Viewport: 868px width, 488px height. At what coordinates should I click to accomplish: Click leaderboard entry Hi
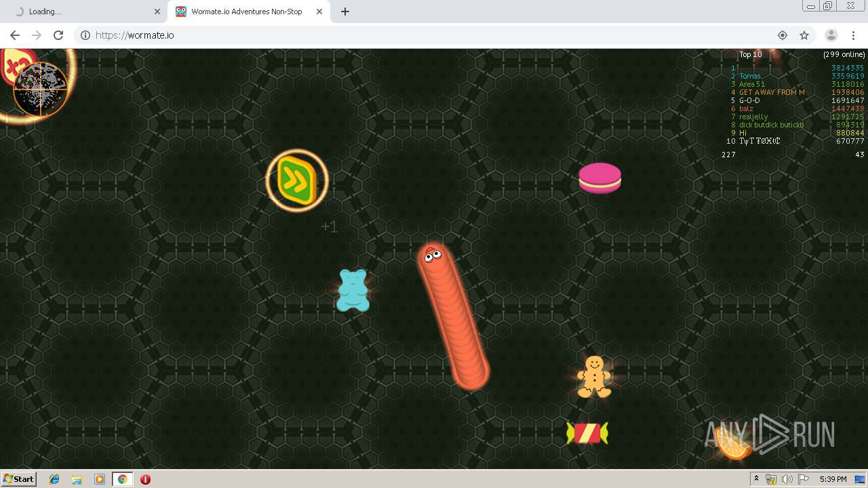pyautogui.click(x=743, y=133)
